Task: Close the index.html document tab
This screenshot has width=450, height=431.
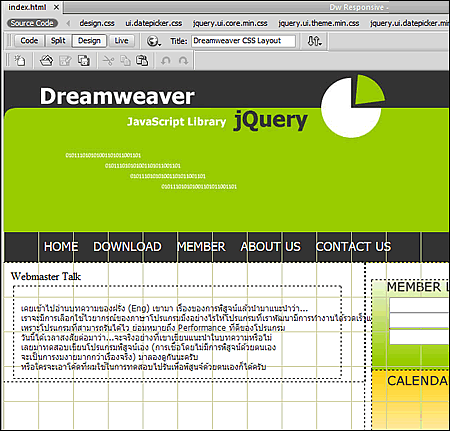Action: coord(56,7)
